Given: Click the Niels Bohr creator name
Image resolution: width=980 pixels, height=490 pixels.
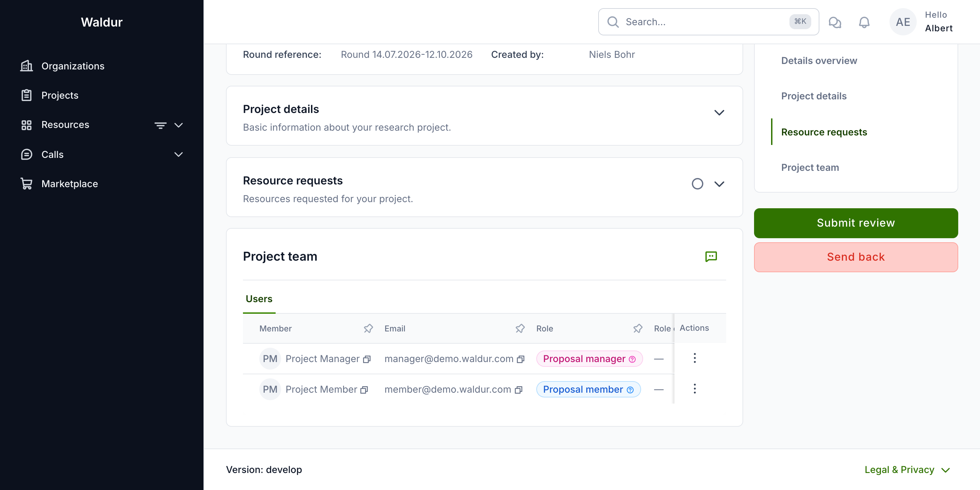Looking at the screenshot, I should [x=611, y=54].
